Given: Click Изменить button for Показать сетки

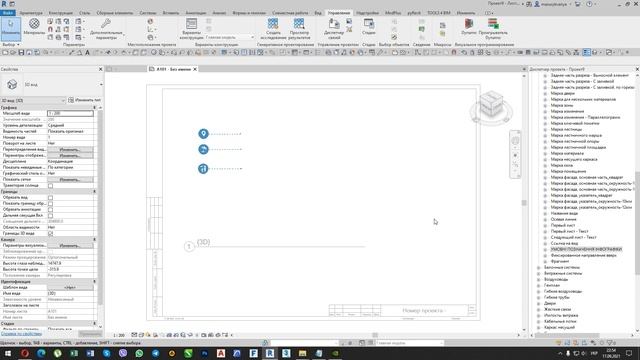Looking at the screenshot, I should [x=70, y=180].
